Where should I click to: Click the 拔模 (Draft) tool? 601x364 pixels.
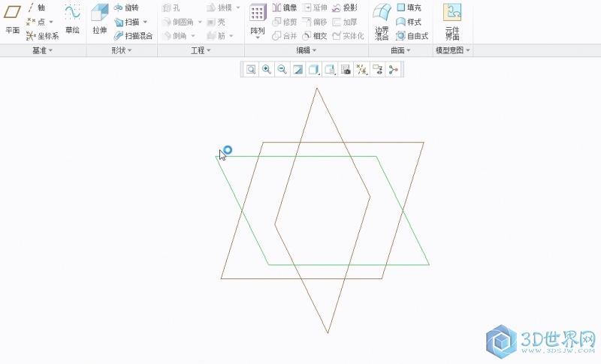click(219, 8)
